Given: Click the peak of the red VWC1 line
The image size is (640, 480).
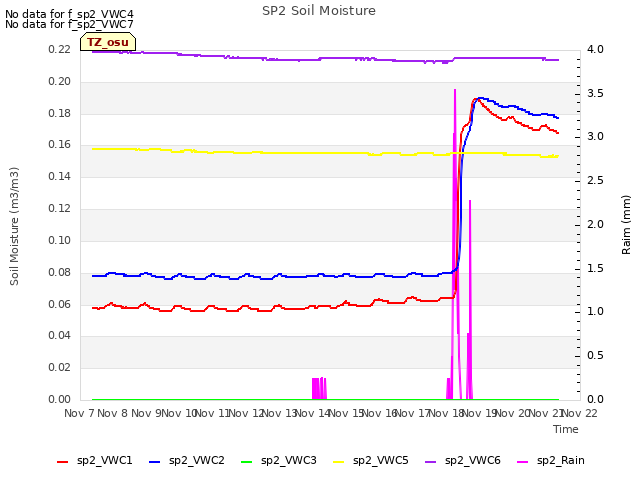Looking at the screenshot, I should pos(475,99).
